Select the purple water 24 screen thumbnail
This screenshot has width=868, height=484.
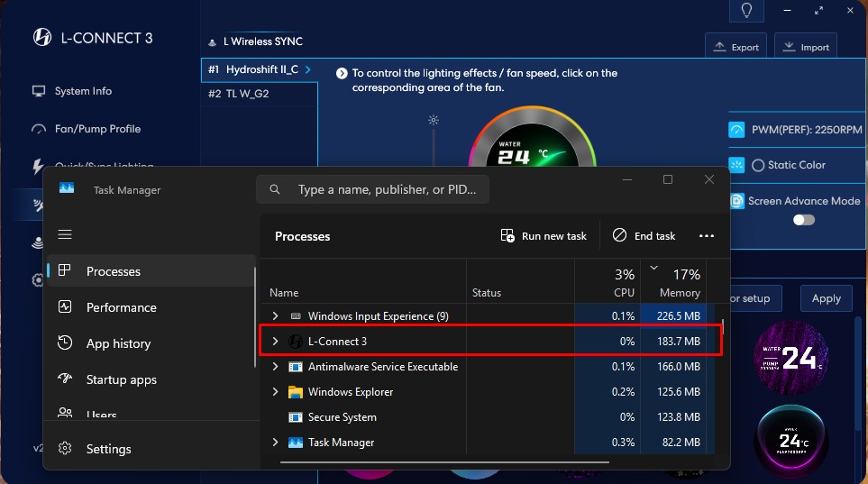coord(791,357)
